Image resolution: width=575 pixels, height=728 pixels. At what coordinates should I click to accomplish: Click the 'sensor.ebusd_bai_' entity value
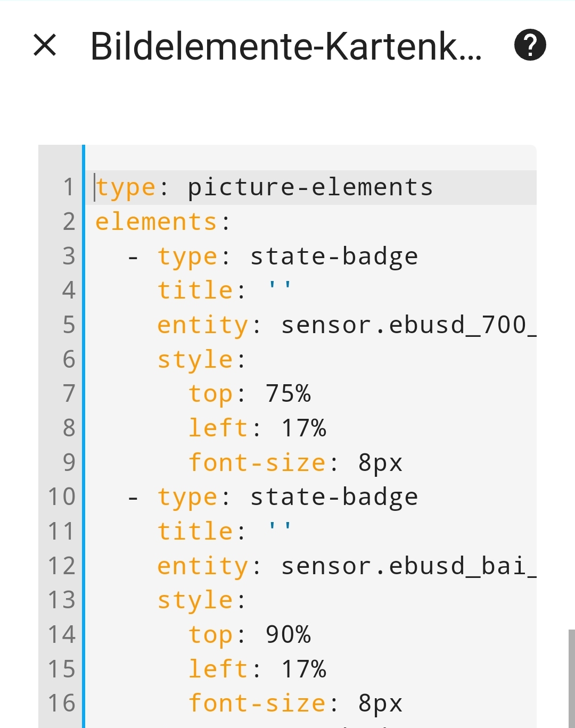click(408, 566)
